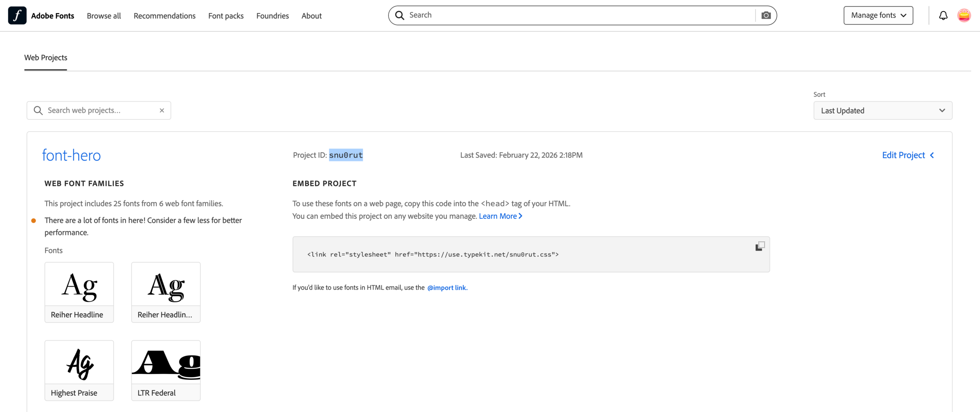Screen dimensions: 980x412
Task: Select the Web Projects tab
Action: tap(46, 57)
